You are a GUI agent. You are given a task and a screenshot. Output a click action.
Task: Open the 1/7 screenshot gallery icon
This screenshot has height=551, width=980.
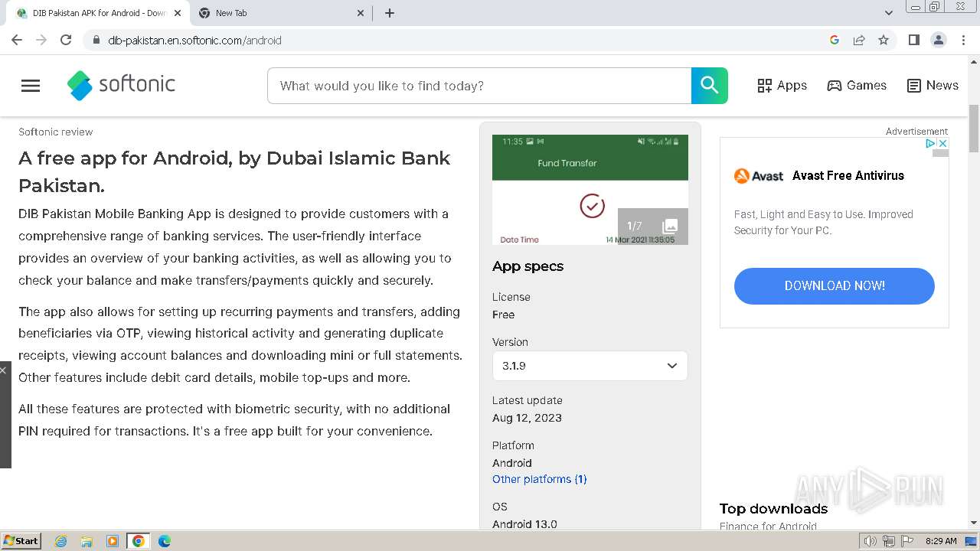pyautogui.click(x=653, y=226)
